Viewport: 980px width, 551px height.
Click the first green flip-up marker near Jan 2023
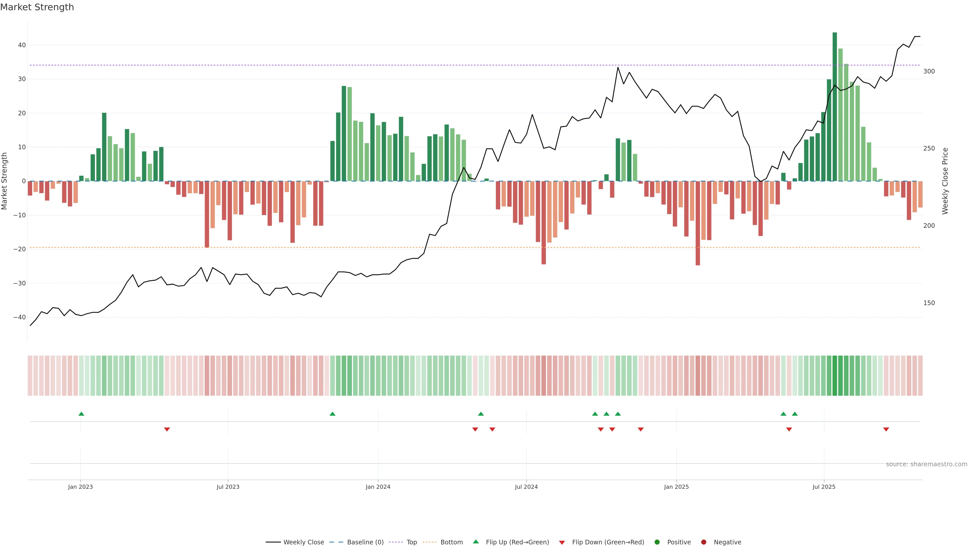[81, 414]
